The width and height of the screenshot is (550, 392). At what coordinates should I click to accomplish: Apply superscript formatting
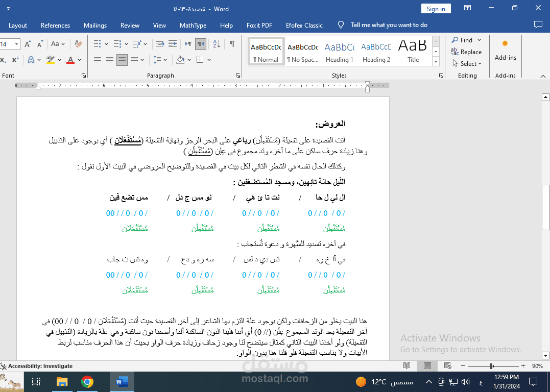(15, 60)
